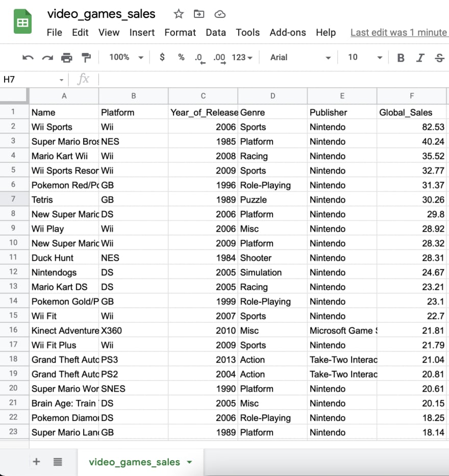The height and width of the screenshot is (476, 449).
Task: Open the Arial font dropdown
Action: [300, 57]
